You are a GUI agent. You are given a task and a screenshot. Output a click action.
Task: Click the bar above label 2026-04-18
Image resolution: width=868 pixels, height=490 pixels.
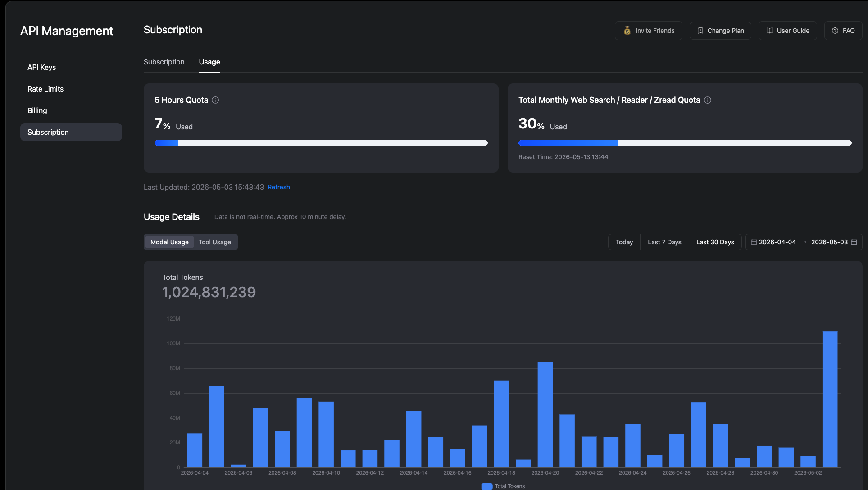501,424
